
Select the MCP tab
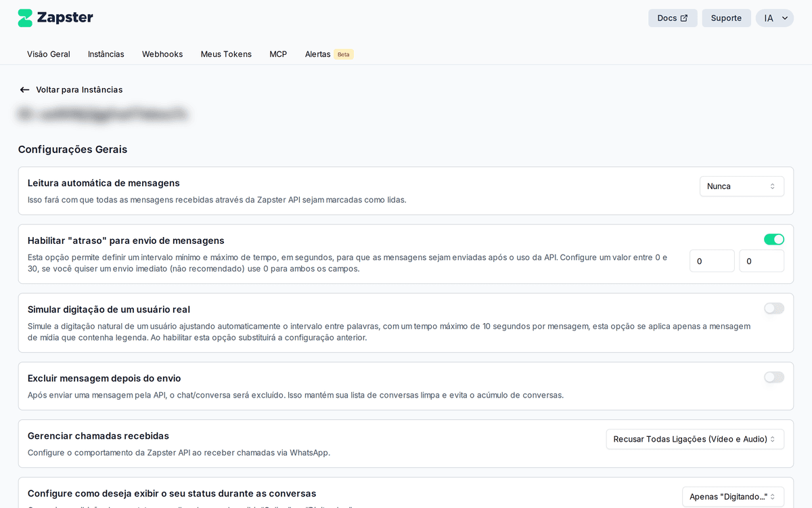coord(278,54)
